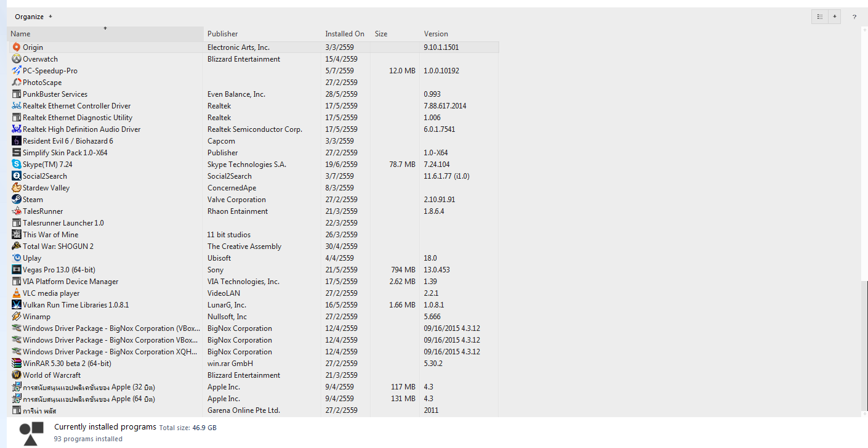Click the details pane shapes icon

31,434
